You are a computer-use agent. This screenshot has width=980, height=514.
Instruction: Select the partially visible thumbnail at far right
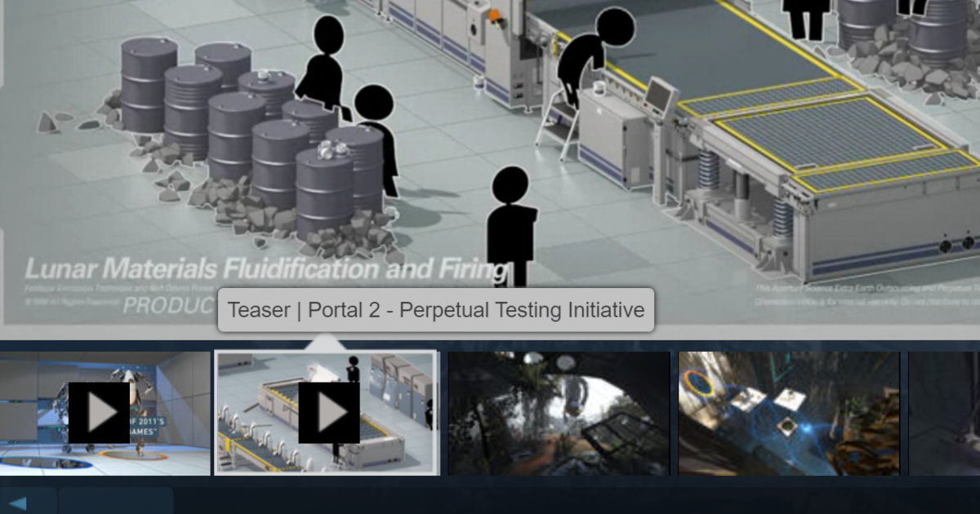[x=945, y=413]
